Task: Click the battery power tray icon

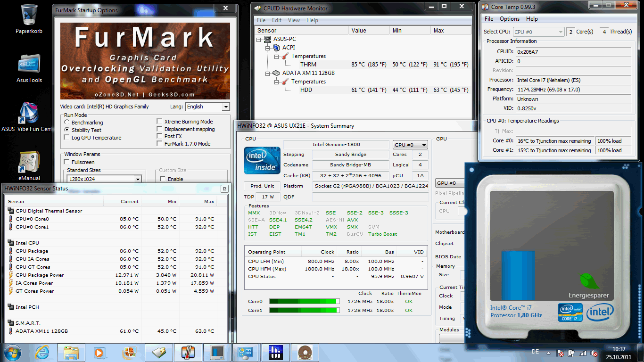Action: [571, 353]
